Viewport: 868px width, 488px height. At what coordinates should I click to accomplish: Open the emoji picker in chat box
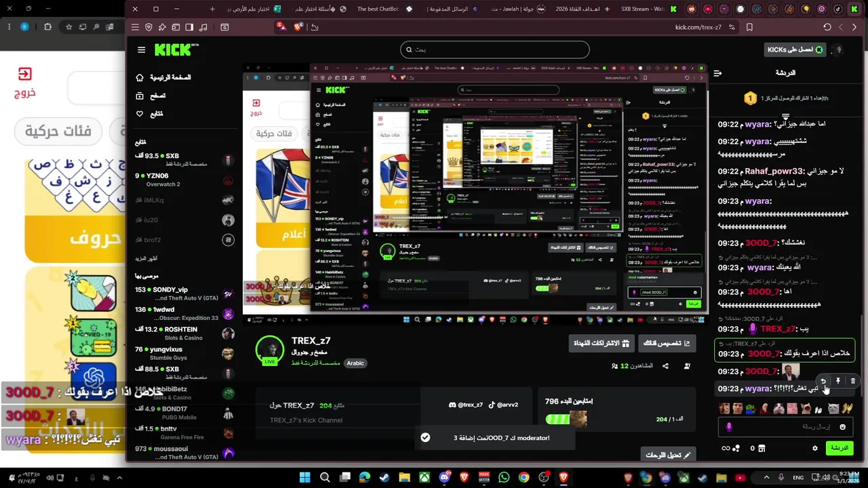[843, 427]
